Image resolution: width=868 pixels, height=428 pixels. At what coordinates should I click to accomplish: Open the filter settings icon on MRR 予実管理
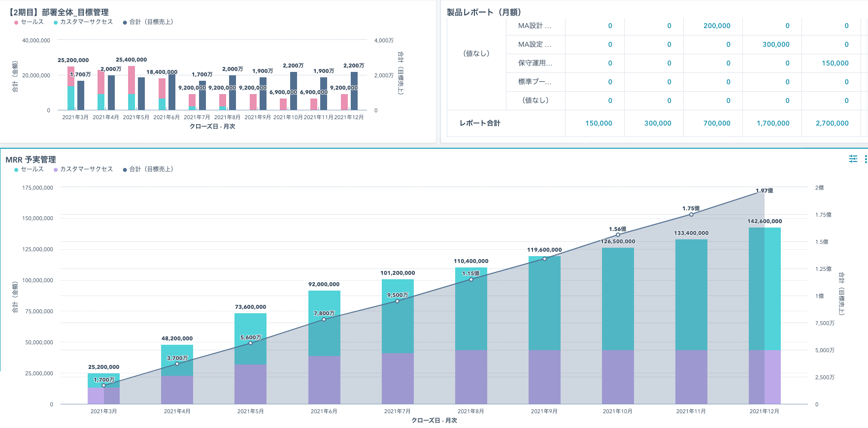tap(853, 159)
